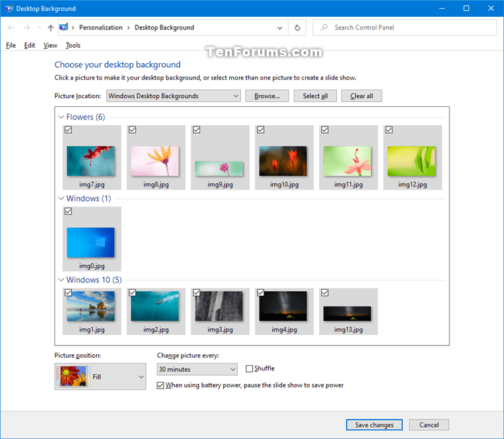Click the Browse... button
Viewport: 504px width, 439px height.
point(267,96)
